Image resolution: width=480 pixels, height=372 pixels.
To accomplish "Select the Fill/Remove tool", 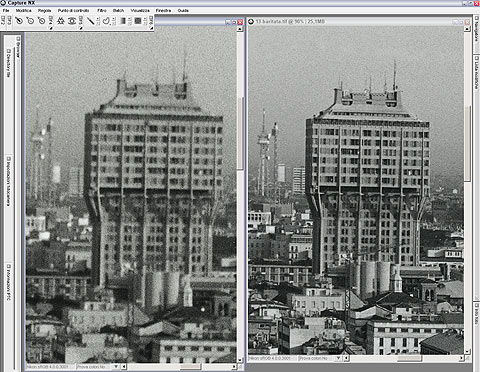I will (138, 21).
